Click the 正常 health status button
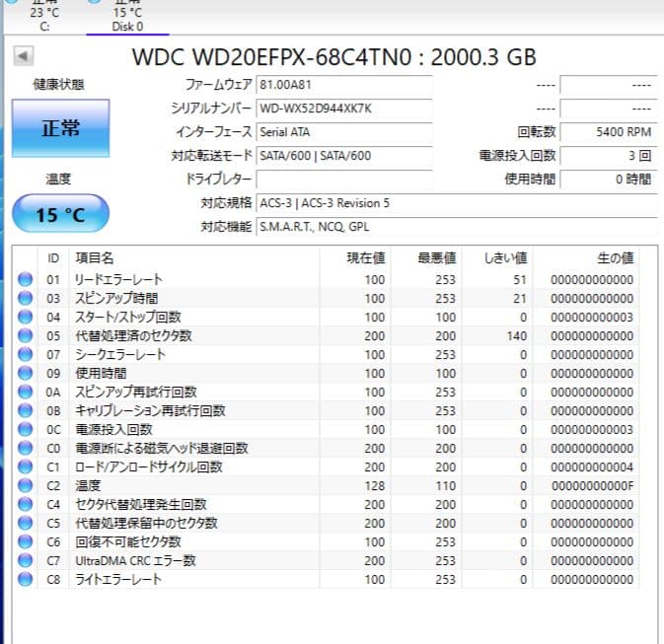Screen dimensions: 664x644 (60, 128)
